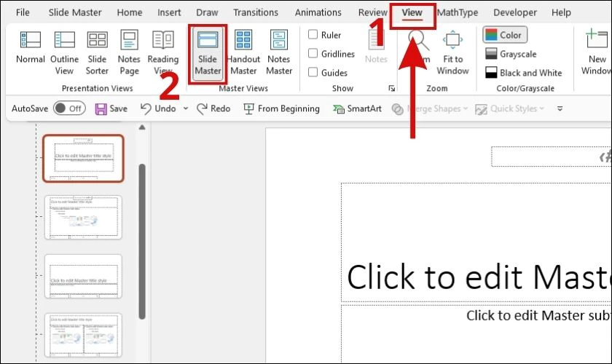Open the Developer tab

click(515, 12)
